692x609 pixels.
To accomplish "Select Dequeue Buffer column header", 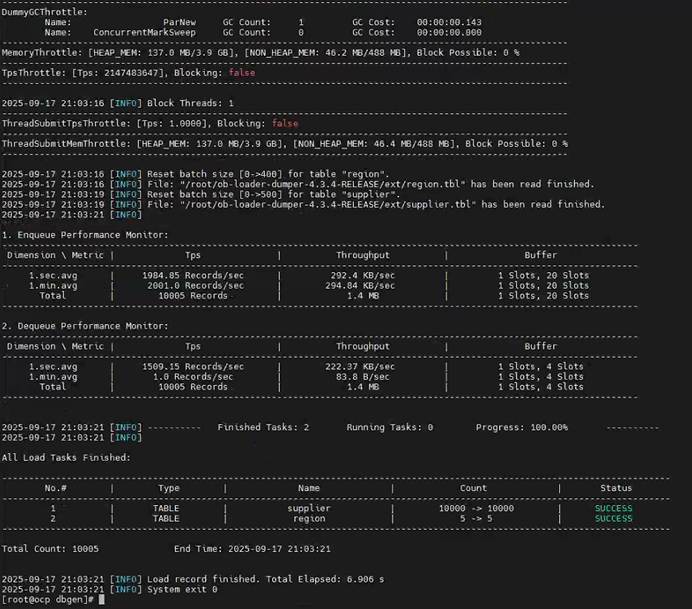I will (541, 346).
